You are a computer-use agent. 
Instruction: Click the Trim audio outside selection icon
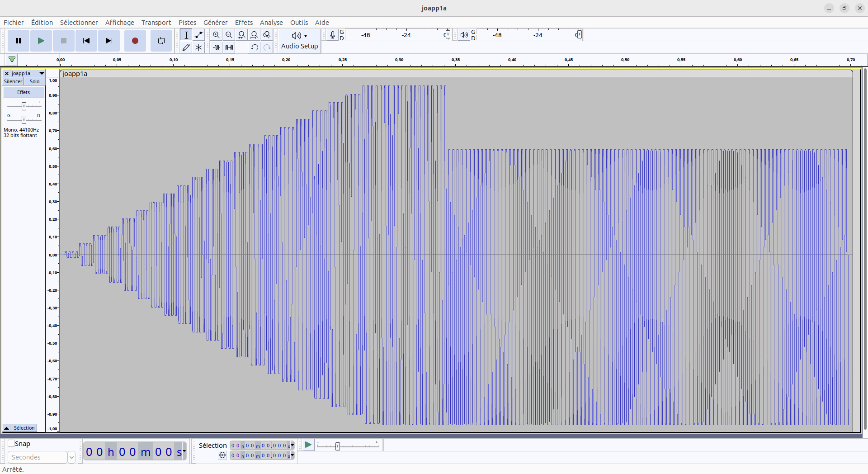(x=217, y=47)
